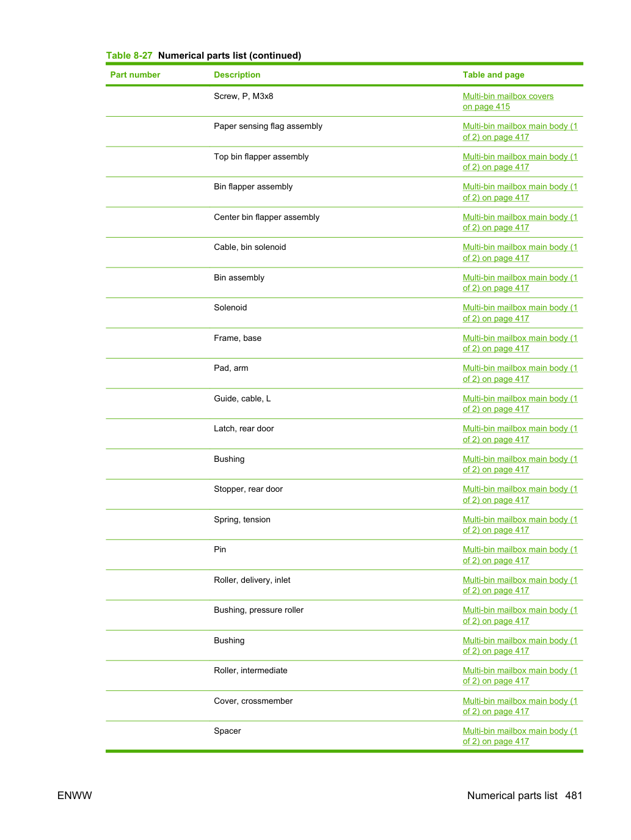The width and height of the screenshot is (631, 840).
Task: Open the link for Paper sensing flag assembly
Action: click(520, 132)
